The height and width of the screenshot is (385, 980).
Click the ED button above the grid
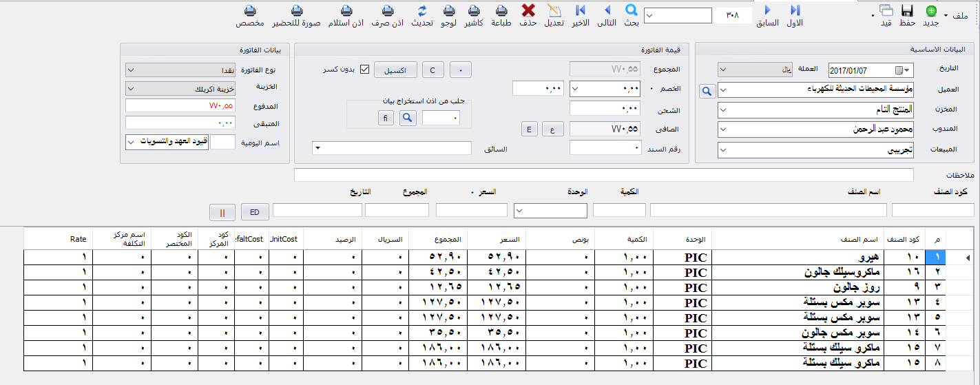pos(255,212)
